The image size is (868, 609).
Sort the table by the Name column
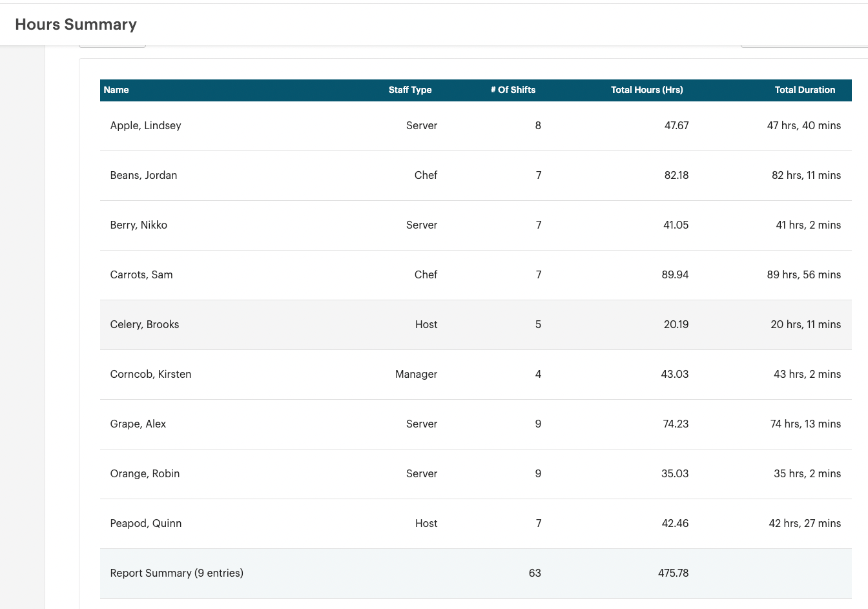coord(116,90)
